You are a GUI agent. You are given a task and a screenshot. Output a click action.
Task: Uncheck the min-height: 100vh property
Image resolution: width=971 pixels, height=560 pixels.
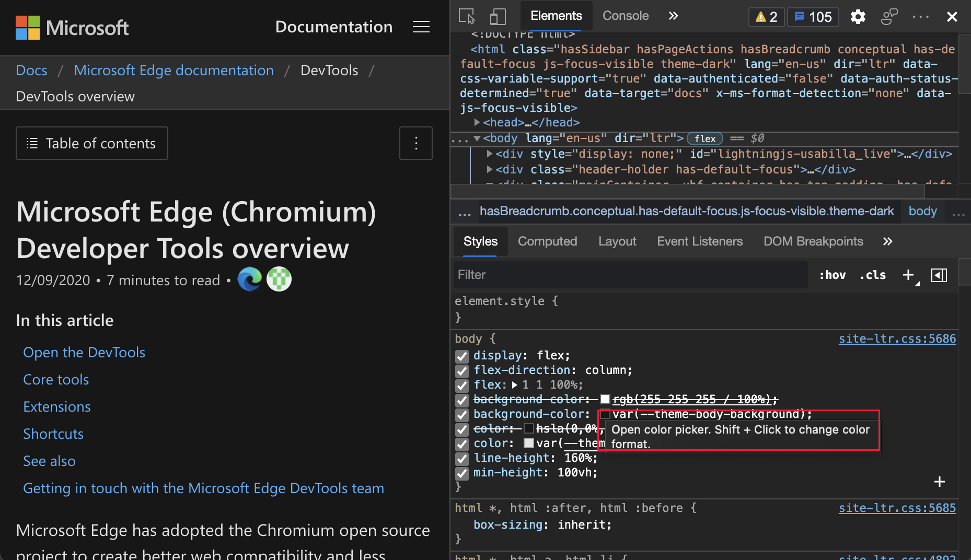pyautogui.click(x=461, y=473)
